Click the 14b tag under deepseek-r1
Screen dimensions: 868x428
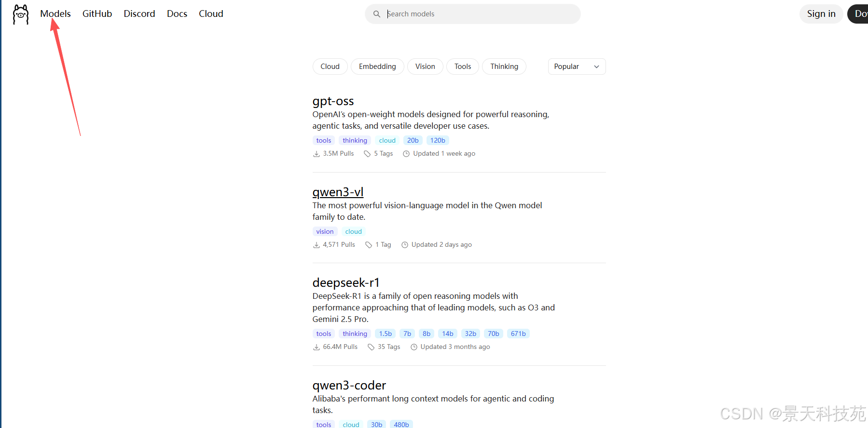(x=448, y=334)
